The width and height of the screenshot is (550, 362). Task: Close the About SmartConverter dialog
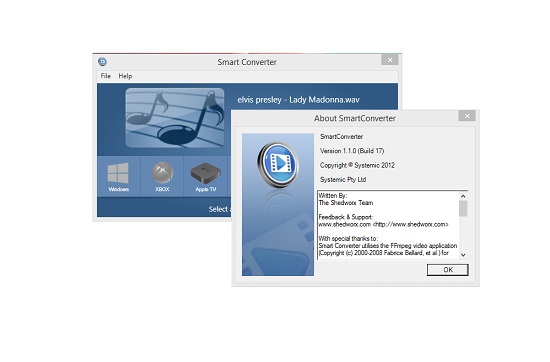(467, 116)
